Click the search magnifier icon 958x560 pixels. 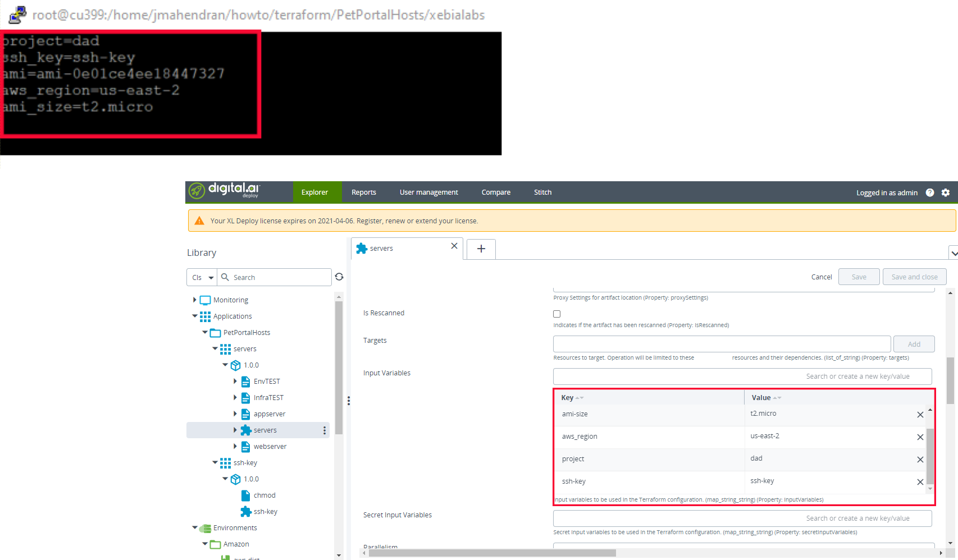click(x=225, y=277)
